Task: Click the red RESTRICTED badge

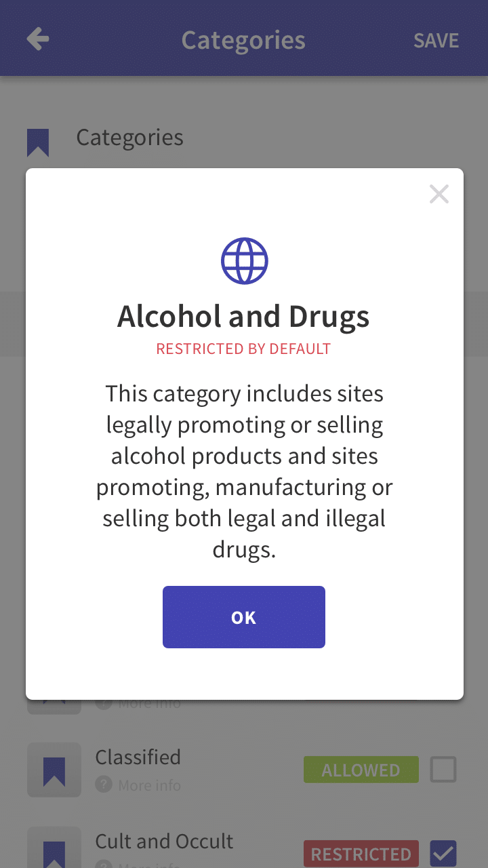Action: [x=361, y=854]
